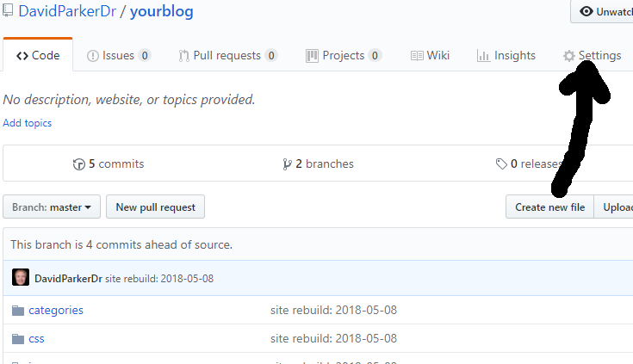
Task: Click the eye icon on Unwatch
Action: (x=586, y=11)
